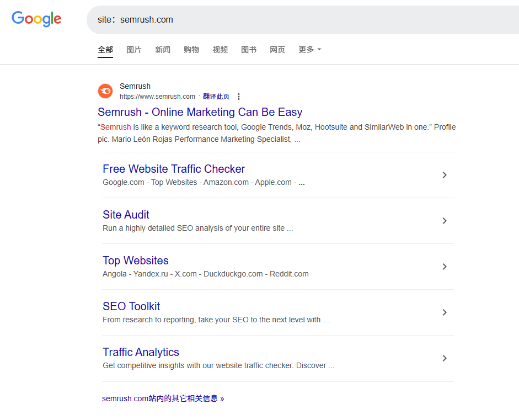Screen dimensions: 519x420
Task: Click the Google logo
Action: [x=36, y=19]
